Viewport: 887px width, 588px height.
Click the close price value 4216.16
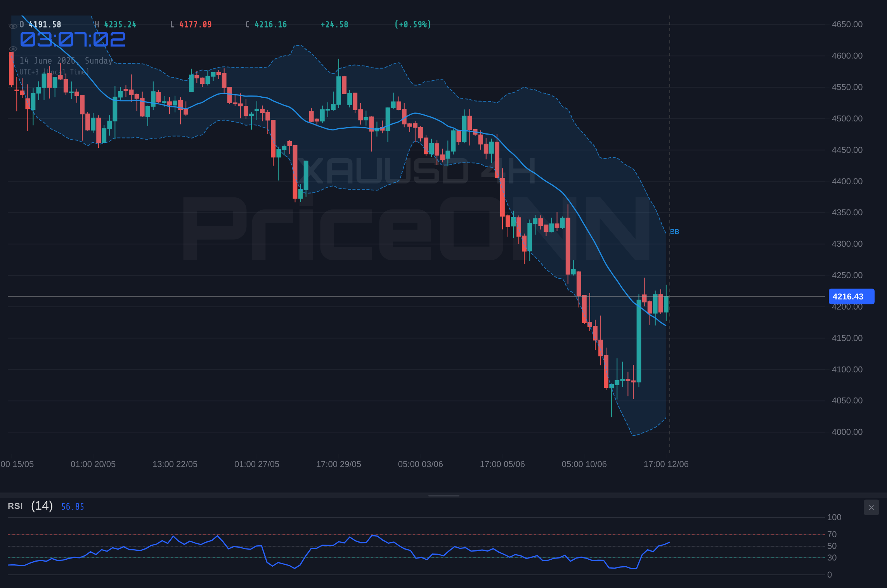coord(271,24)
